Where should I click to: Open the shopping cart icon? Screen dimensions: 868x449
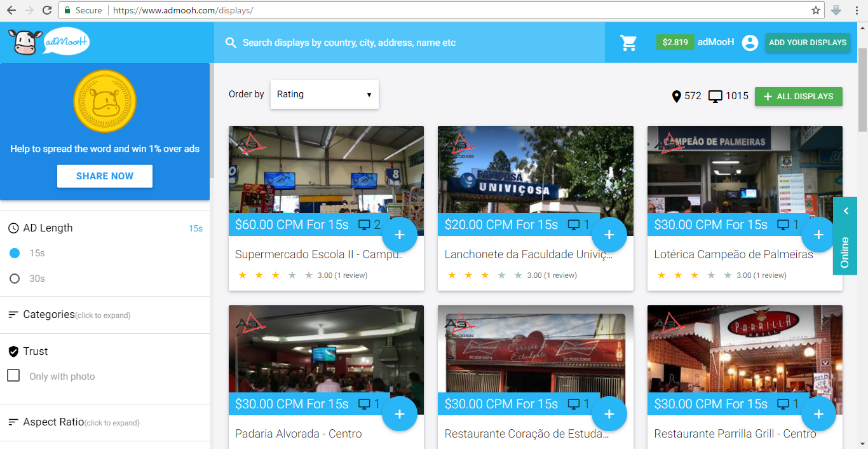pos(628,43)
